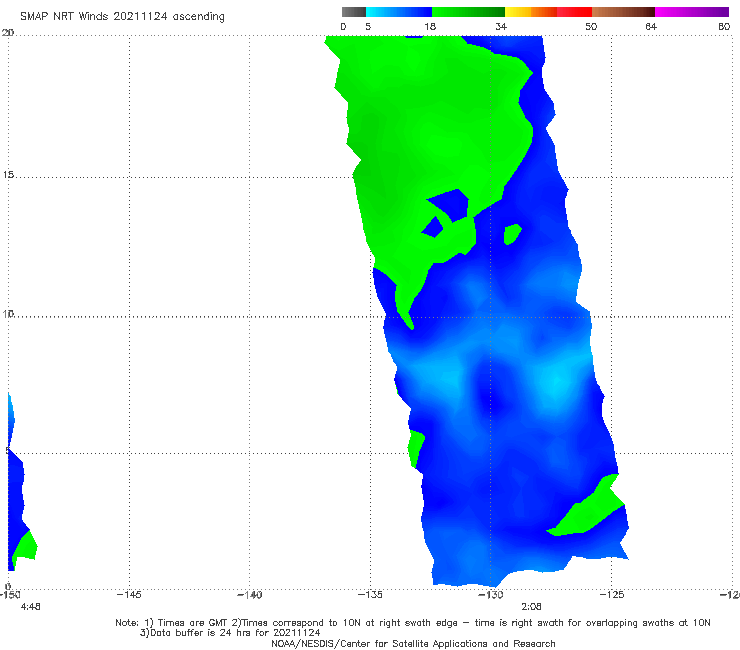Click the color bar label '64'
The width and height of the screenshot is (740, 650).
[651, 27]
